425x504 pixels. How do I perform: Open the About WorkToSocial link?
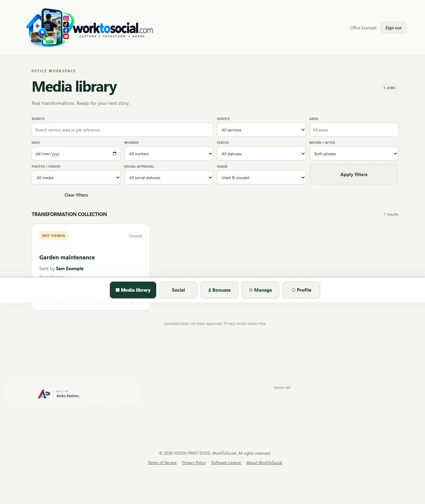[x=264, y=463]
